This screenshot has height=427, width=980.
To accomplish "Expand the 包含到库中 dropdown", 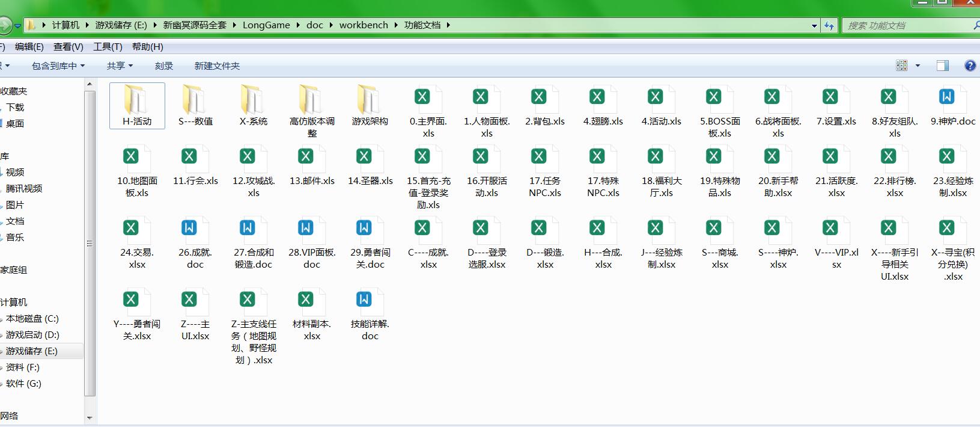I will tap(58, 66).
